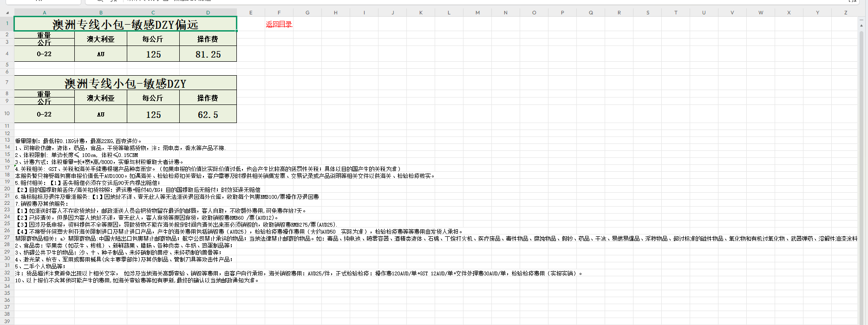
Task: Select row 13 header
Action: [x=7, y=140]
